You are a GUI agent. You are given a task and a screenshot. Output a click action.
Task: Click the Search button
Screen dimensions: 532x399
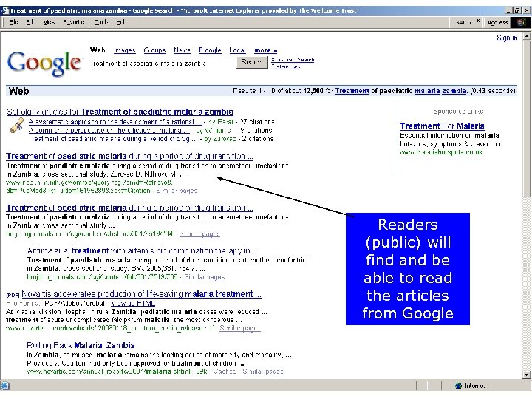click(x=252, y=62)
